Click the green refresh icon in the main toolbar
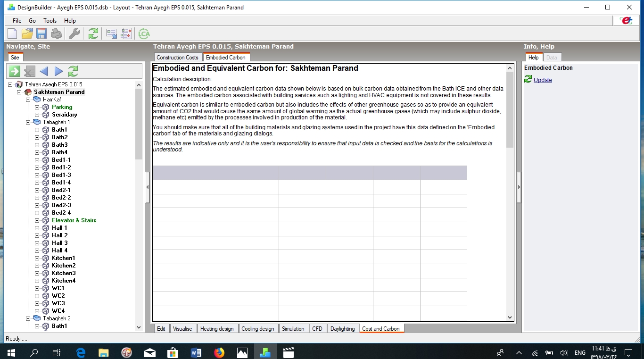The image size is (644, 359). click(93, 33)
